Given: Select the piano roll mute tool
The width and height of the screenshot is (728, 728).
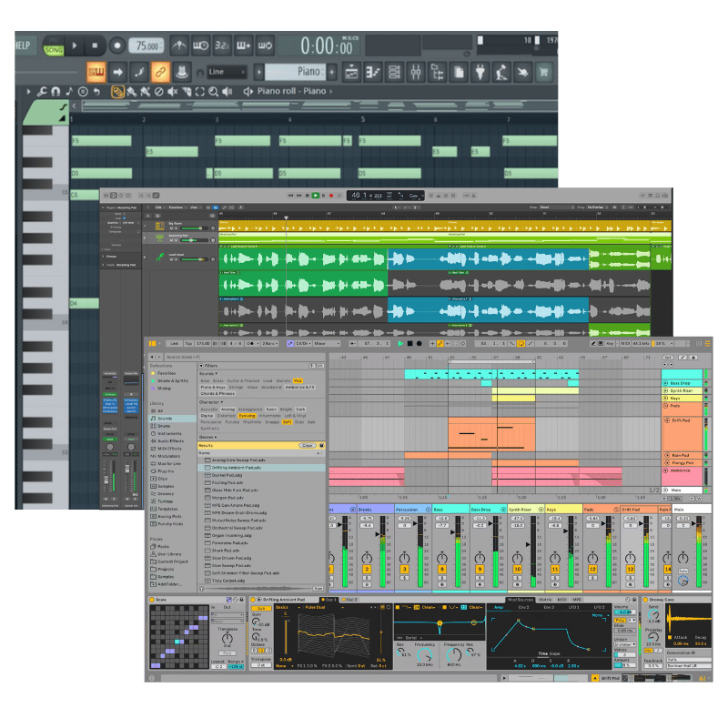Looking at the screenshot, I should point(172,92).
